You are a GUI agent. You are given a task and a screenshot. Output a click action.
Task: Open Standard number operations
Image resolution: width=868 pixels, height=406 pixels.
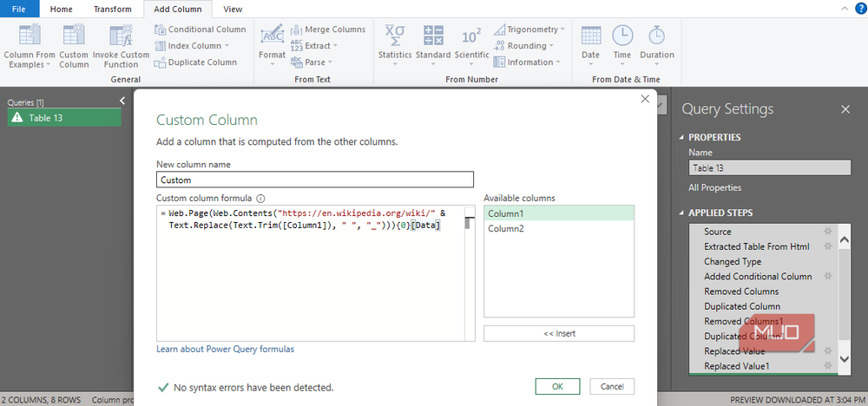(433, 46)
